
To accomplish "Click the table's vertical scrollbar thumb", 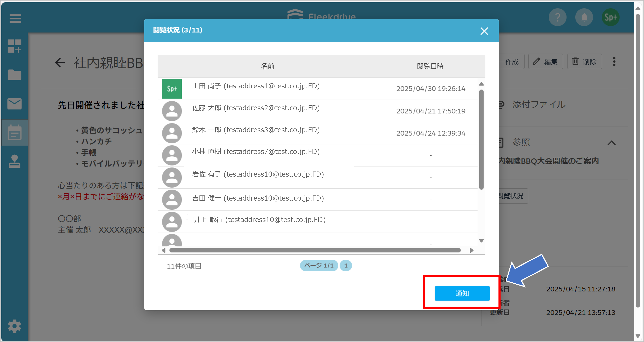I will pos(482,140).
